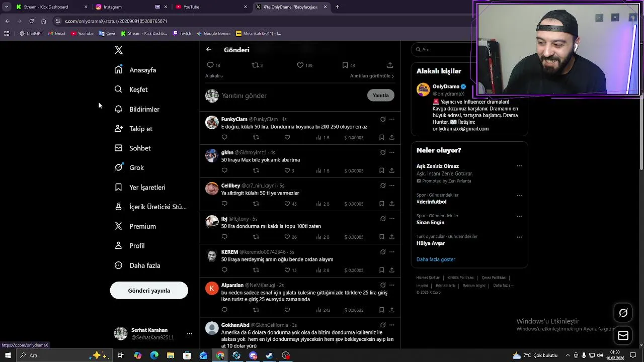Switch to the YouTube browser tab
The height and width of the screenshot is (362, 644).
(210, 7)
